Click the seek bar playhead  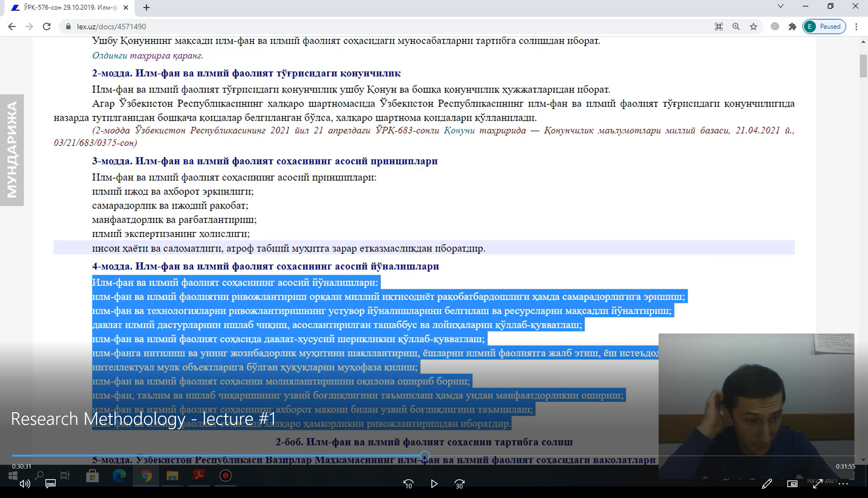click(425, 456)
